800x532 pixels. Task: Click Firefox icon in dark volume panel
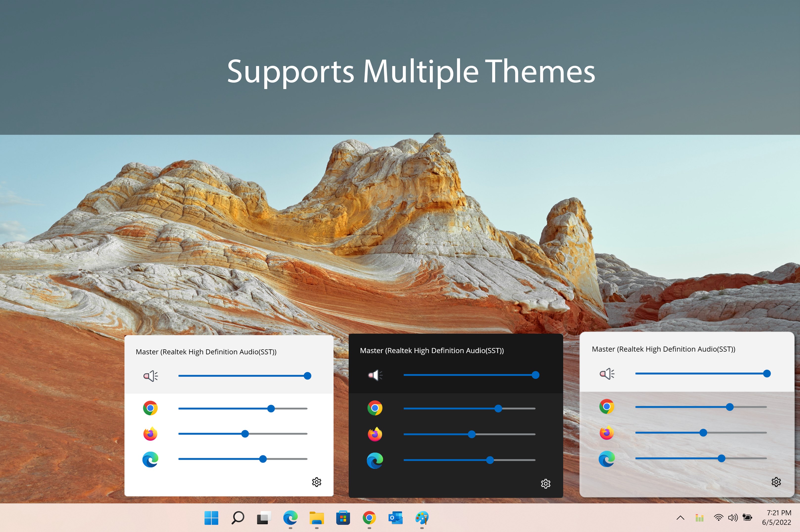375,434
